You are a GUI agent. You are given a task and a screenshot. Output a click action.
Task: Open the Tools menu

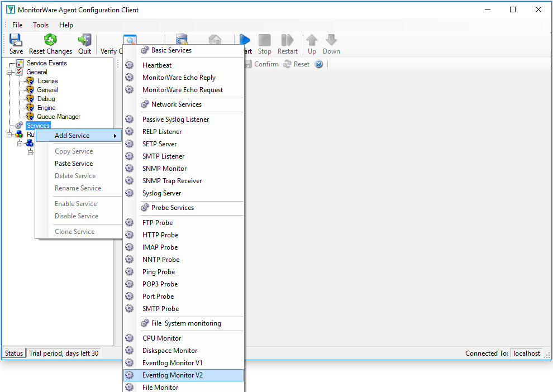(x=41, y=25)
